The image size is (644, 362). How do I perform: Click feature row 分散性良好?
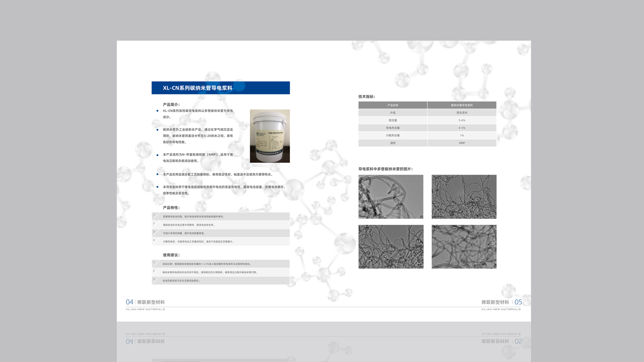click(221, 241)
